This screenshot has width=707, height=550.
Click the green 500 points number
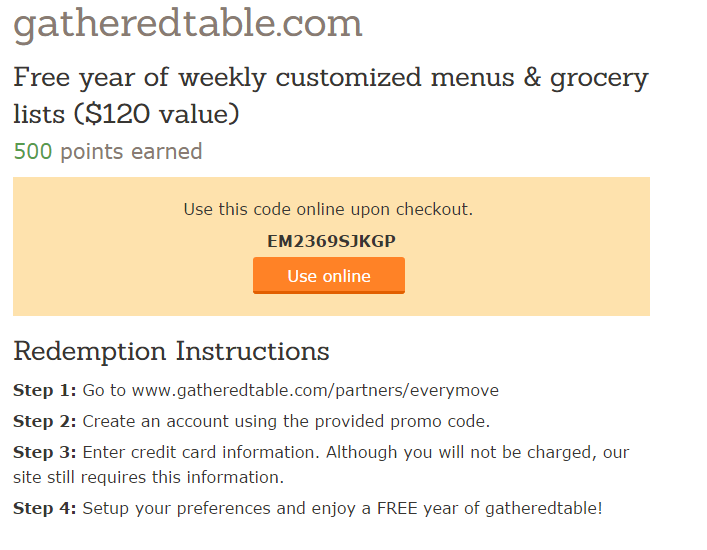click(33, 151)
